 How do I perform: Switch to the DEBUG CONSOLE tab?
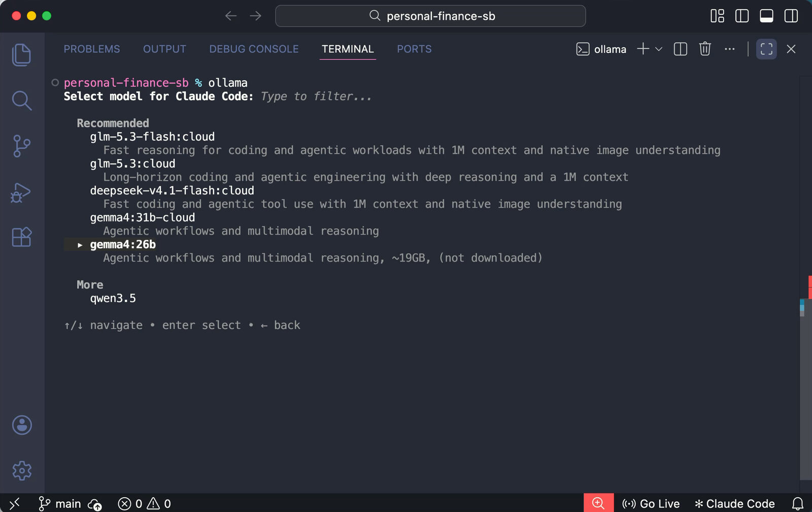tap(254, 49)
